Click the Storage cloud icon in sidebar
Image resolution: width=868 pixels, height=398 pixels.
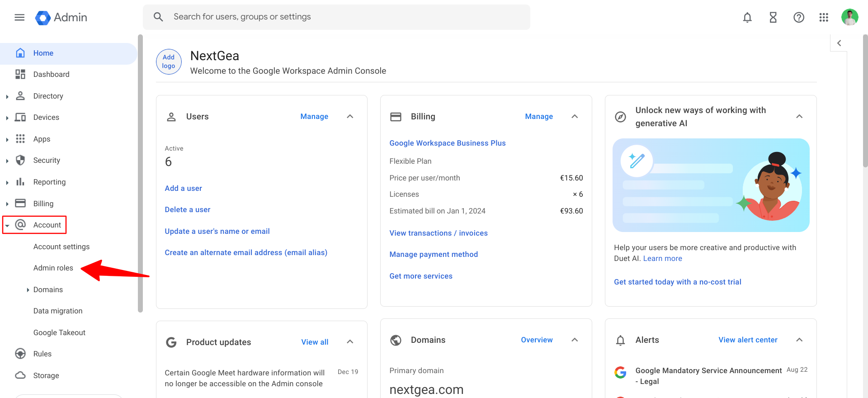[x=20, y=375]
